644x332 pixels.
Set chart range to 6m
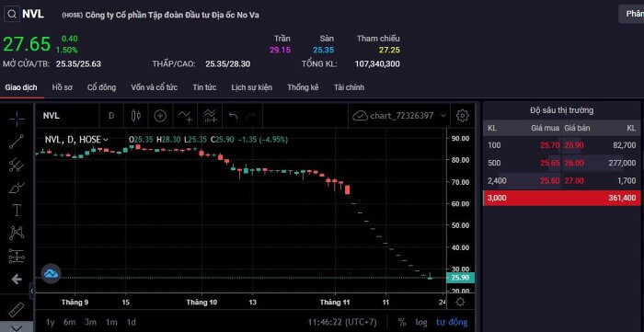[x=69, y=322]
